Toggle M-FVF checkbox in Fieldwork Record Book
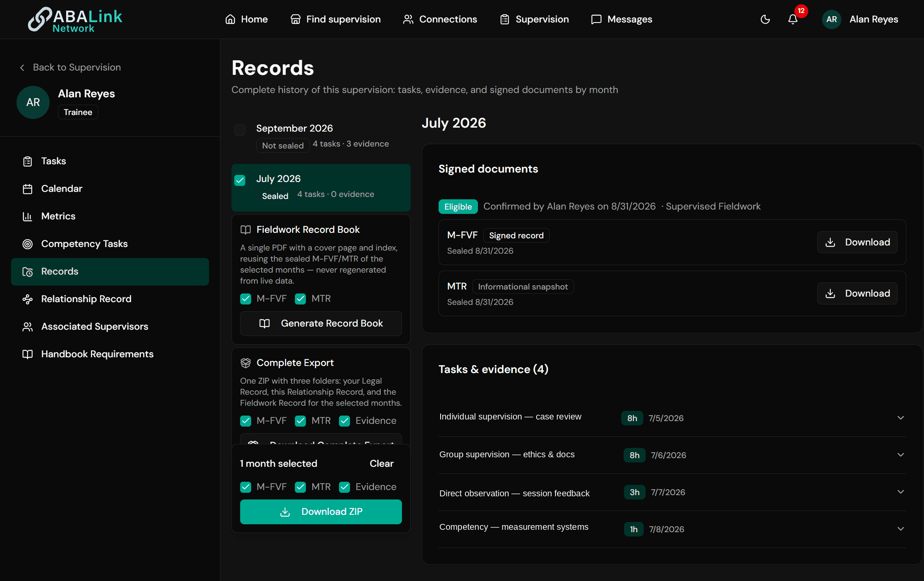924x581 pixels. click(246, 299)
